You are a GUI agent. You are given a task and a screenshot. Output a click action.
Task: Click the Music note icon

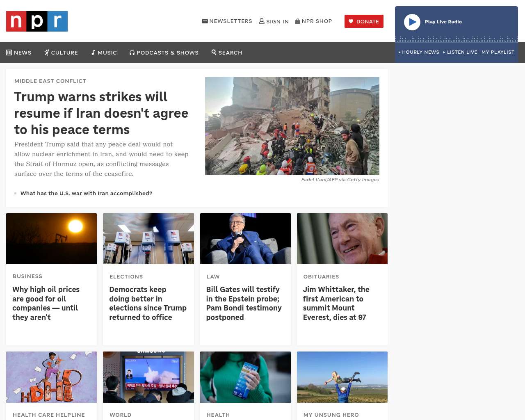94,52
